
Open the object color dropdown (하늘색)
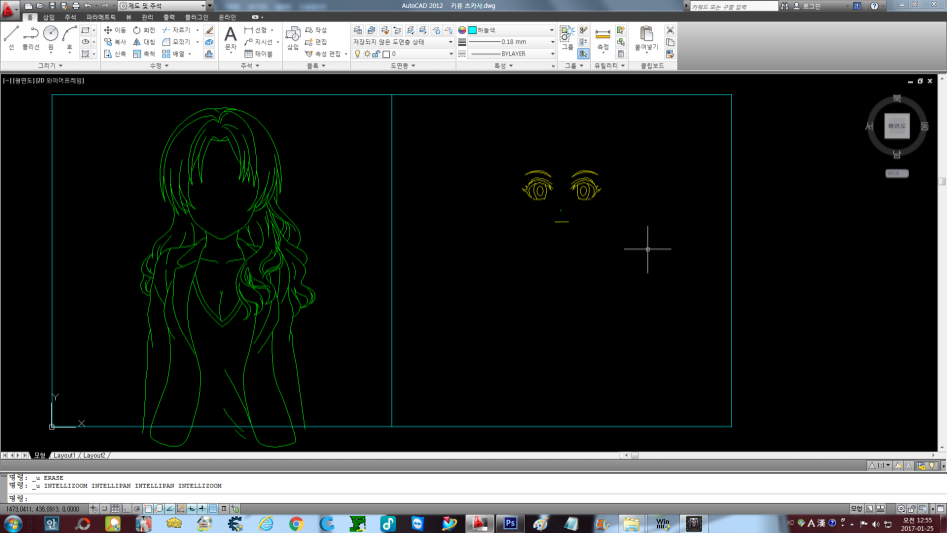point(512,30)
